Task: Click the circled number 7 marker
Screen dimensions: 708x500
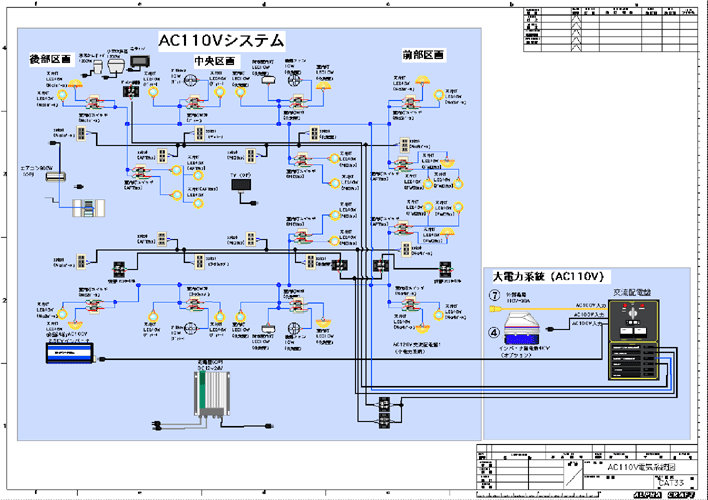Action: (495, 295)
